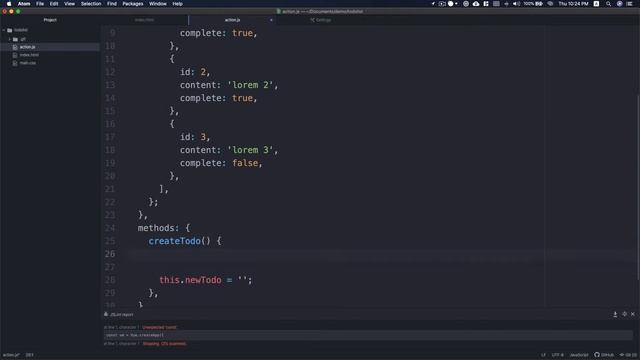Open JSLint report panel settings gear

click(624, 314)
